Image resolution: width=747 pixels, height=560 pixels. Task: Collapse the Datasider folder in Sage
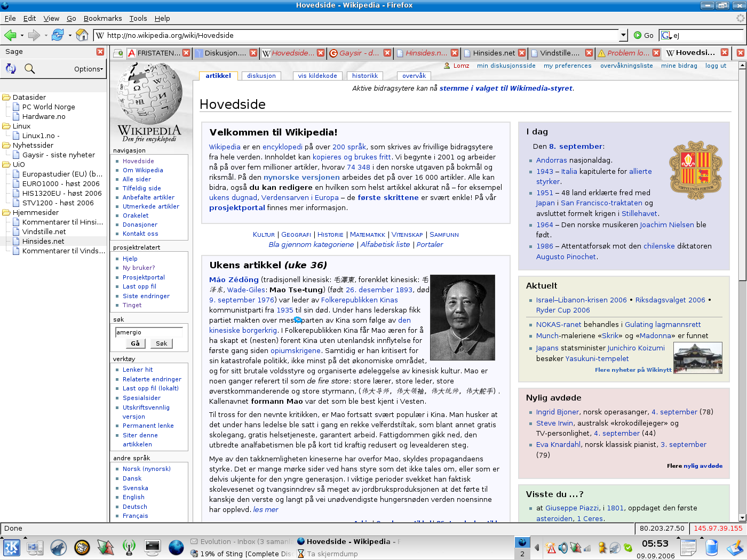click(x=6, y=97)
